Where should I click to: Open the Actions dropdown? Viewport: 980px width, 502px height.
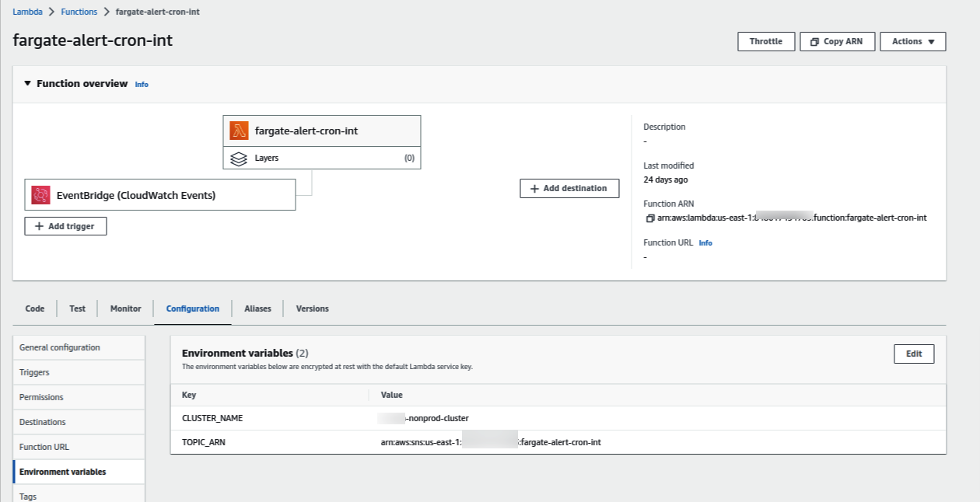tap(912, 41)
